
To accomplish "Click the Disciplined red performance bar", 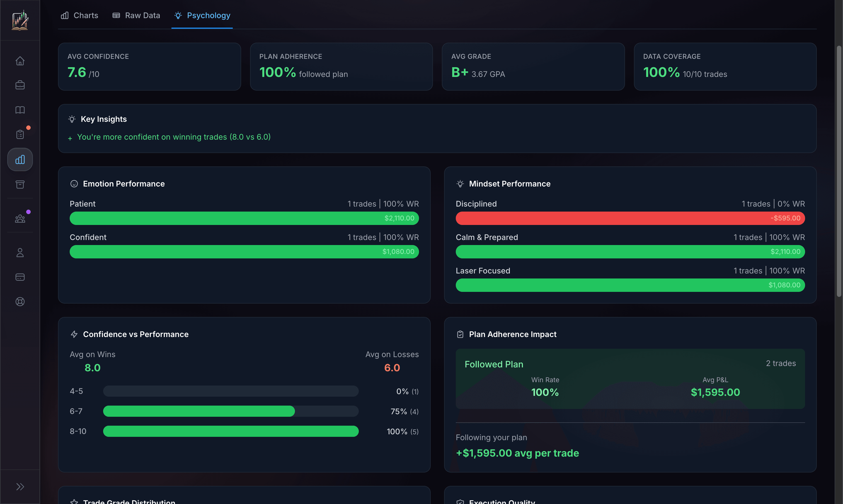I will tap(630, 218).
